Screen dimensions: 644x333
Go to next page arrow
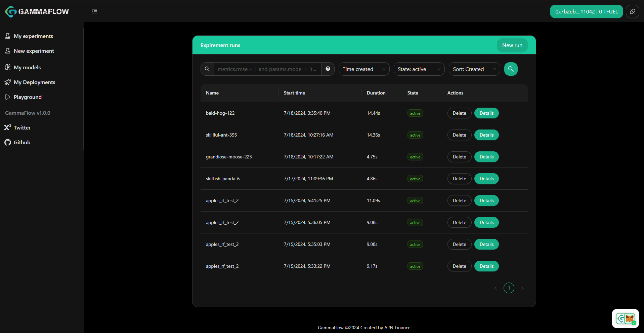tap(522, 288)
